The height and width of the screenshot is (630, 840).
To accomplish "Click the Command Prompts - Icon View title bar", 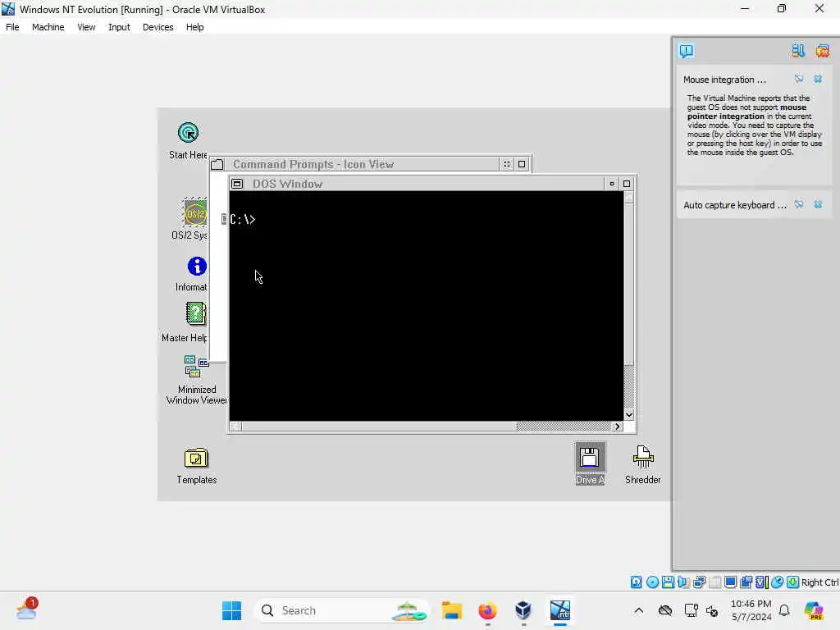I will (362, 164).
